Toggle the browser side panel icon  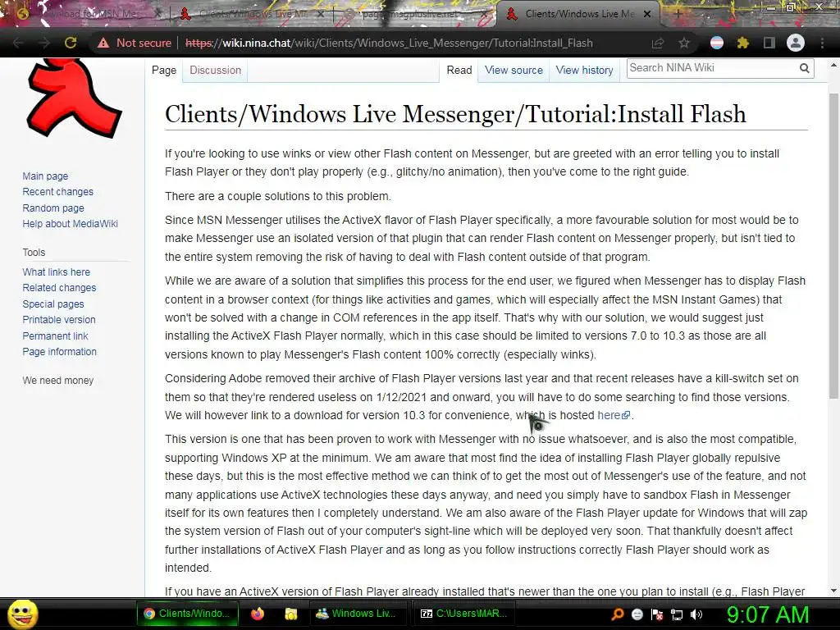coord(769,43)
